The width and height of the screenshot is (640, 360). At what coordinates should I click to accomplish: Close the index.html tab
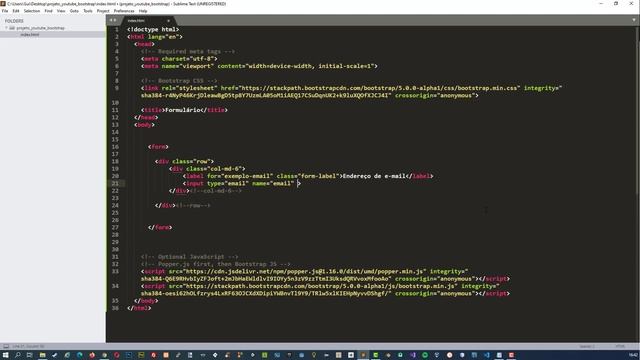[x=168, y=20]
